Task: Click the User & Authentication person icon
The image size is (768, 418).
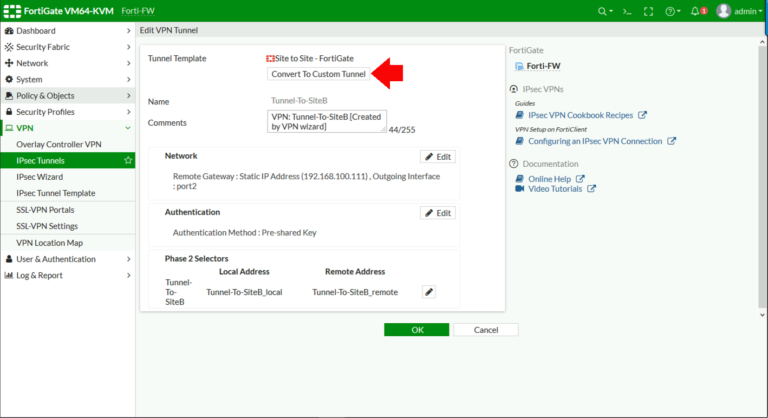Action: 9,259
